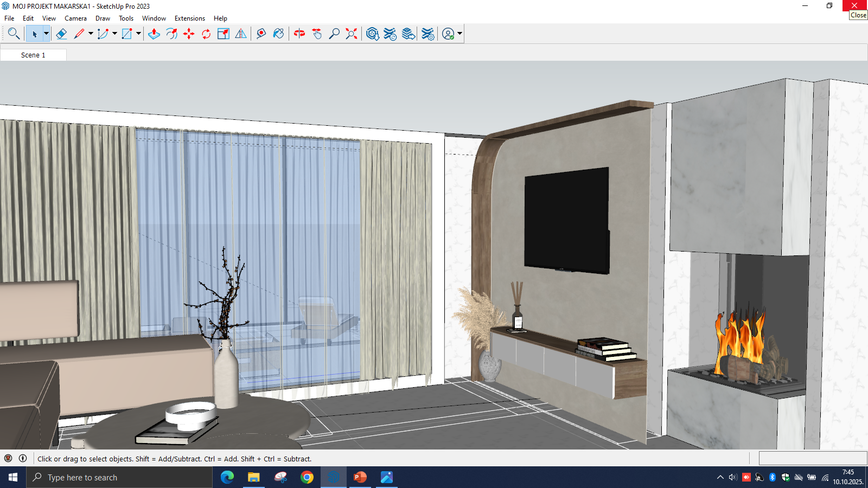Pick the Rotate tool
This screenshot has height=488, width=868.
(x=206, y=34)
